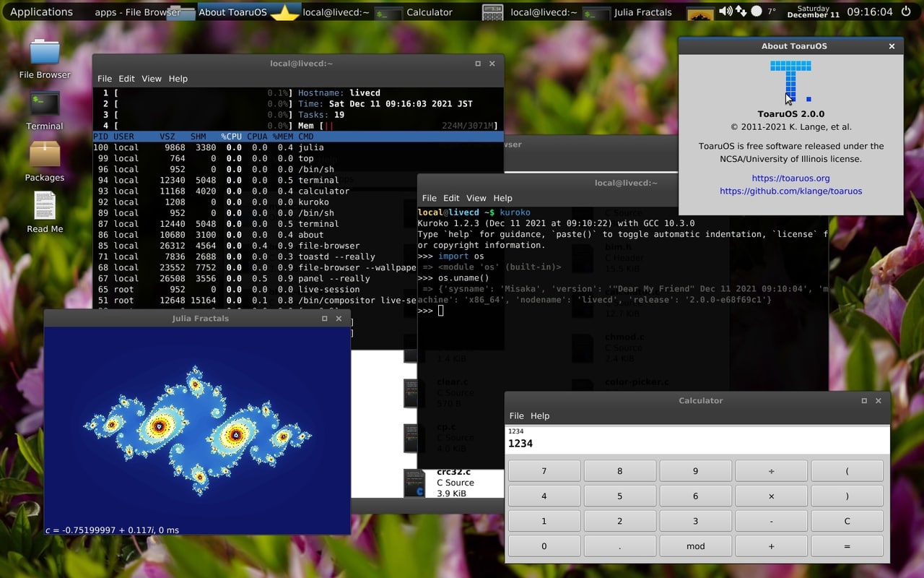Open the Packages desktop icon

(x=45, y=155)
